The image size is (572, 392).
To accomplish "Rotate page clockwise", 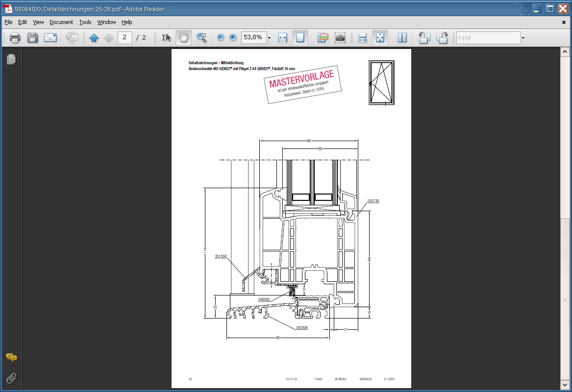I will pos(442,38).
